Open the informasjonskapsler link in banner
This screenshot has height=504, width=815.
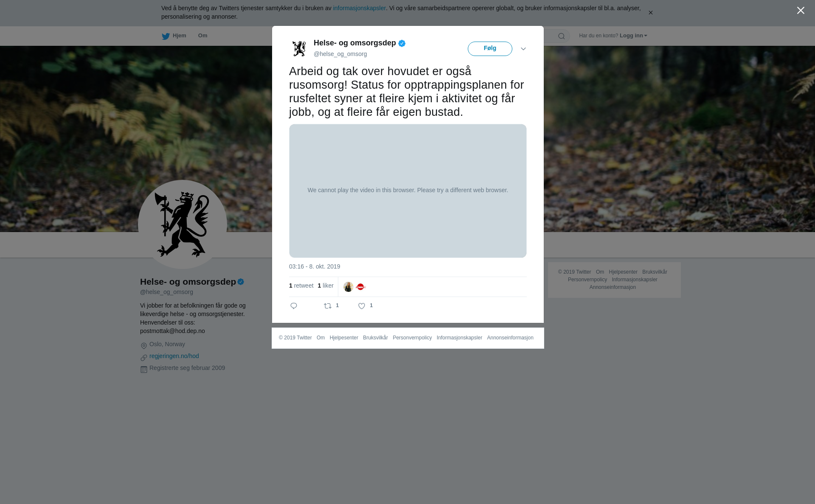coord(359,8)
